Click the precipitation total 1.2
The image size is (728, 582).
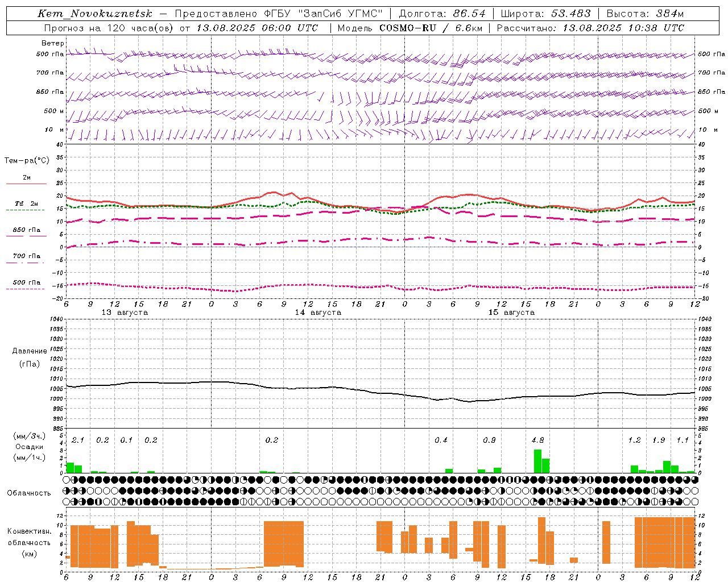tap(634, 440)
